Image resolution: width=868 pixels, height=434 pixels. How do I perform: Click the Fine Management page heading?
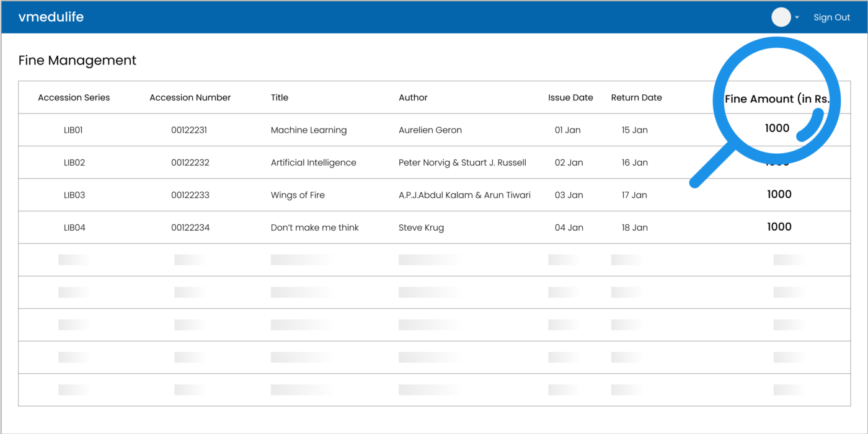coord(77,60)
